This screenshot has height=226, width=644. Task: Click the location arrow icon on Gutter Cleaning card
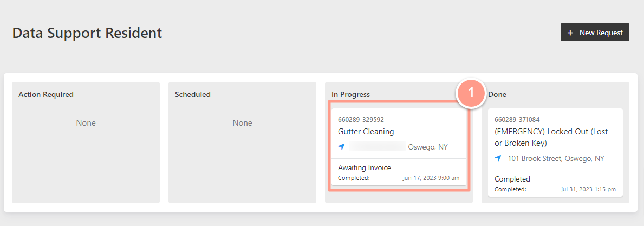(x=341, y=147)
